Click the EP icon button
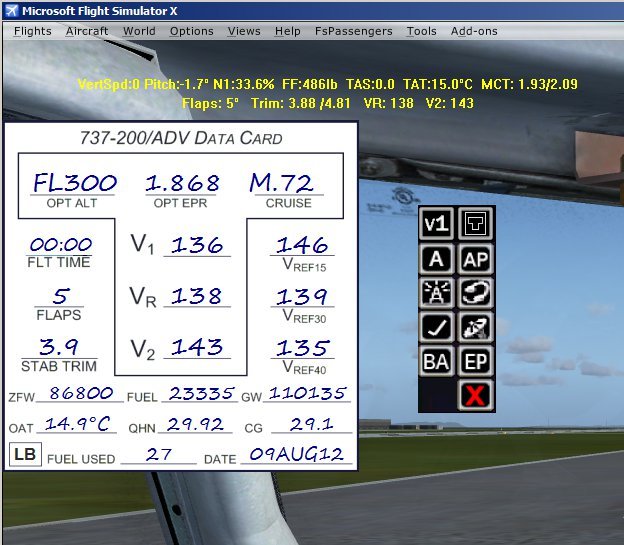Viewport: 624px width, 545px height. tap(476, 361)
